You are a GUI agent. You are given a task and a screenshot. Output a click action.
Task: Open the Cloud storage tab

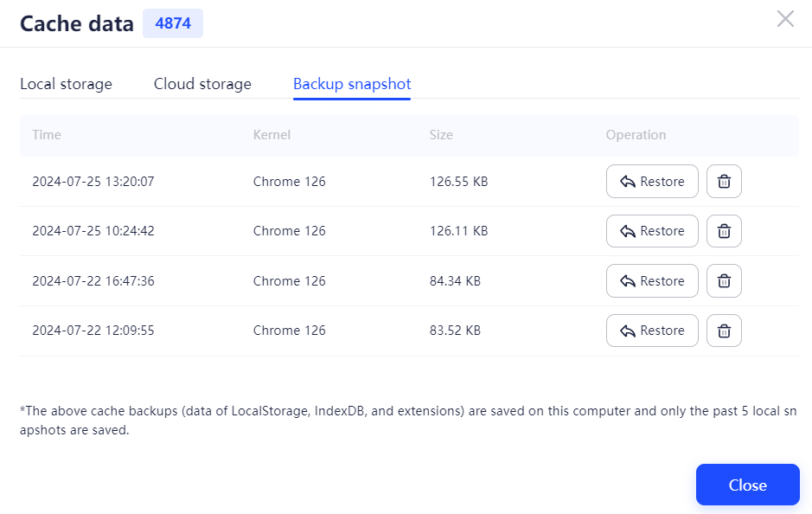point(202,84)
